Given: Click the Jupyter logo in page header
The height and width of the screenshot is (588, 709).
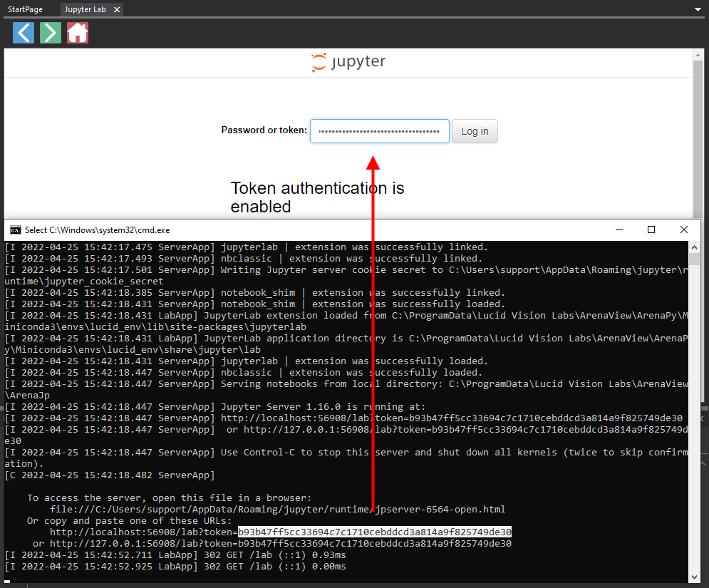Looking at the screenshot, I should 348,62.
